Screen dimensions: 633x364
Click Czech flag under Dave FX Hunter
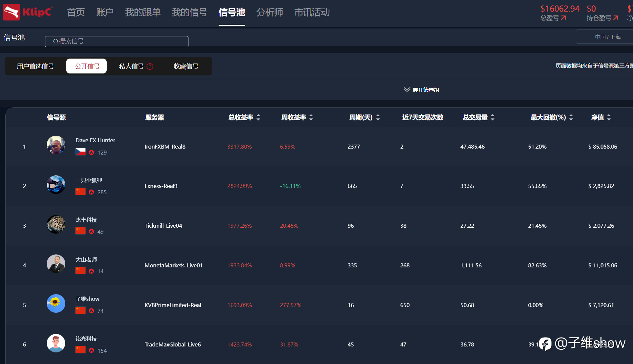[x=80, y=152]
